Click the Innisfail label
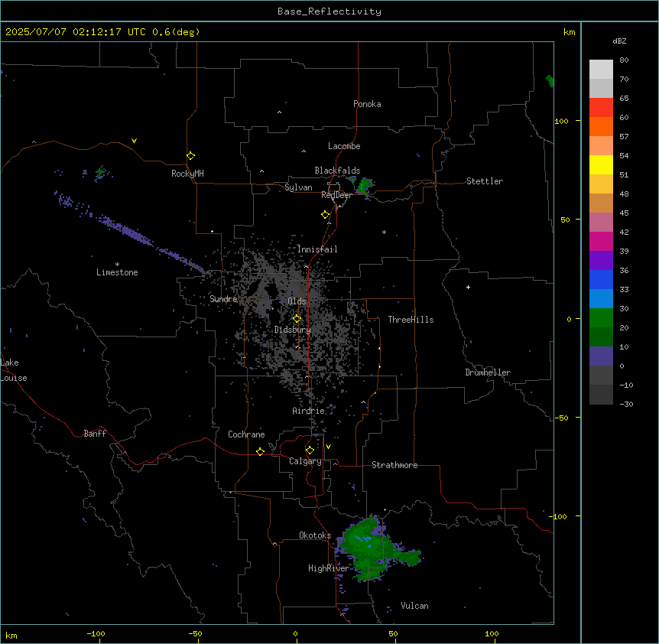 click(x=317, y=249)
